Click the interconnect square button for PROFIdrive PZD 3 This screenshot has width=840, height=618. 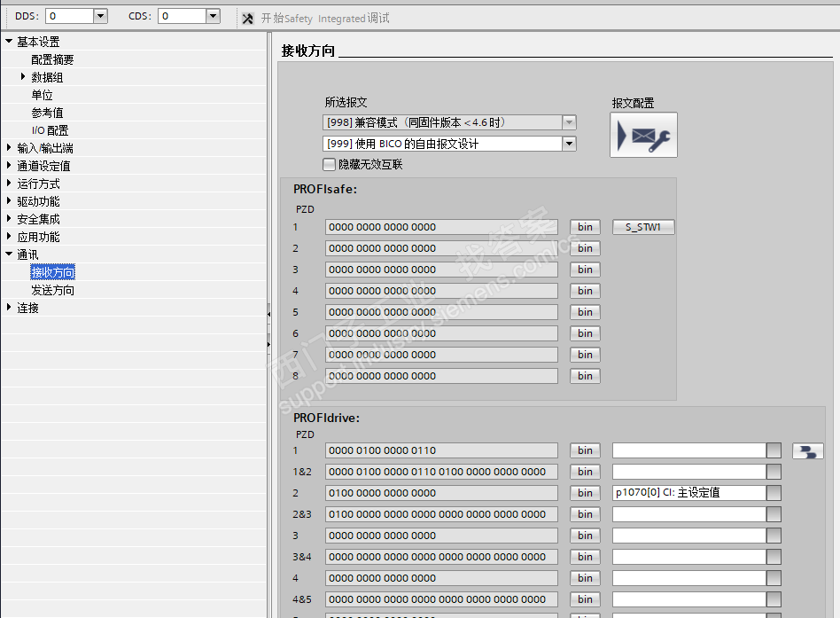774,536
